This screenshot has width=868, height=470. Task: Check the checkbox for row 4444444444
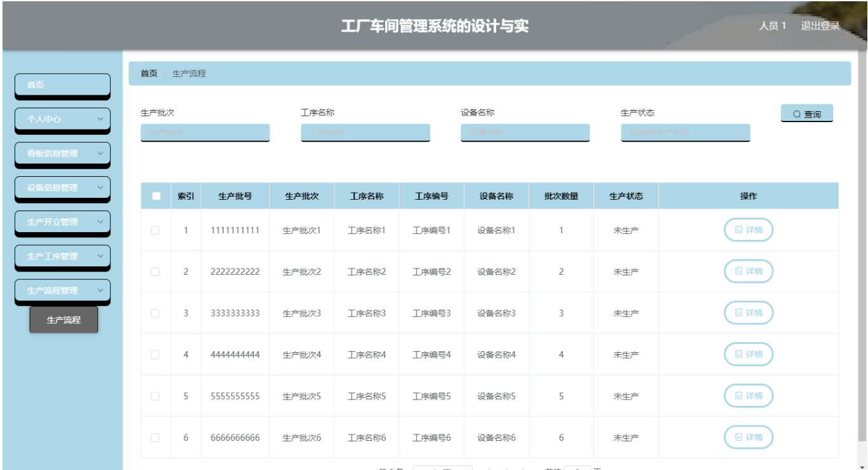pyautogui.click(x=155, y=354)
